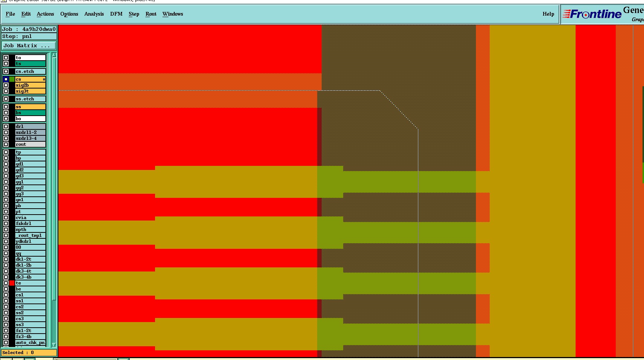Toggle the 'cs' layer checkbox
Viewport: 644px width, 360px height.
[6, 79]
